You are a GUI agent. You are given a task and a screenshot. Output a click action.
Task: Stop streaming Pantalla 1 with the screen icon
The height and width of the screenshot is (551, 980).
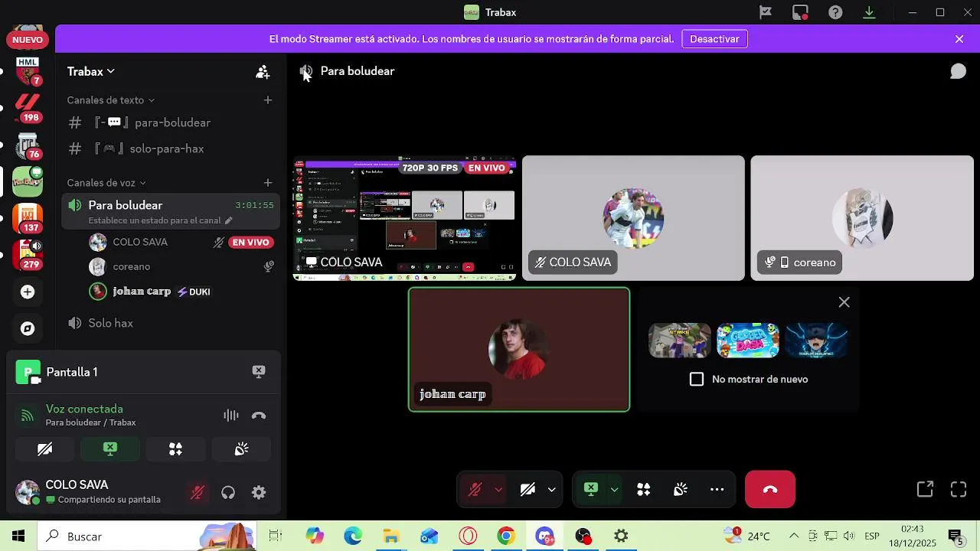[259, 372]
